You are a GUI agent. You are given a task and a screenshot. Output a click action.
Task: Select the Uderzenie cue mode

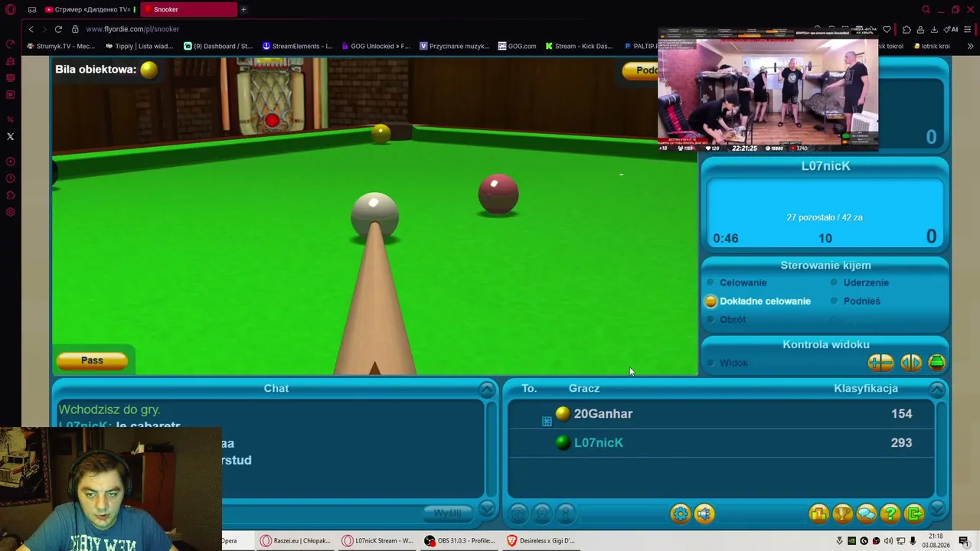pos(860,282)
